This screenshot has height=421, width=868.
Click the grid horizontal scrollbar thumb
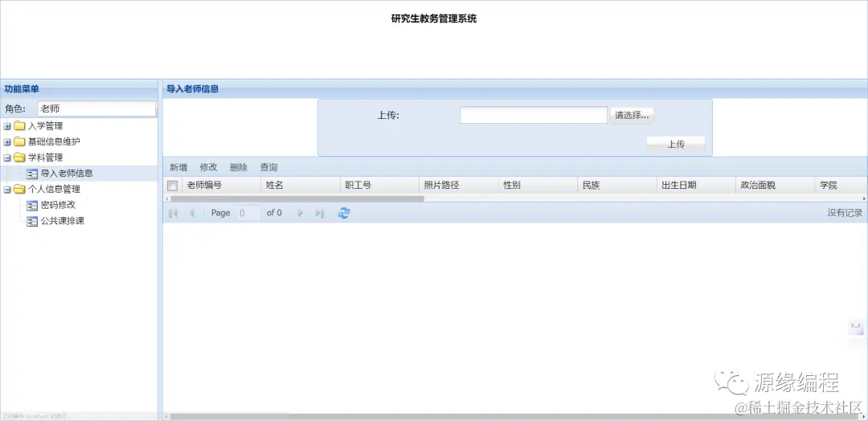click(297, 198)
